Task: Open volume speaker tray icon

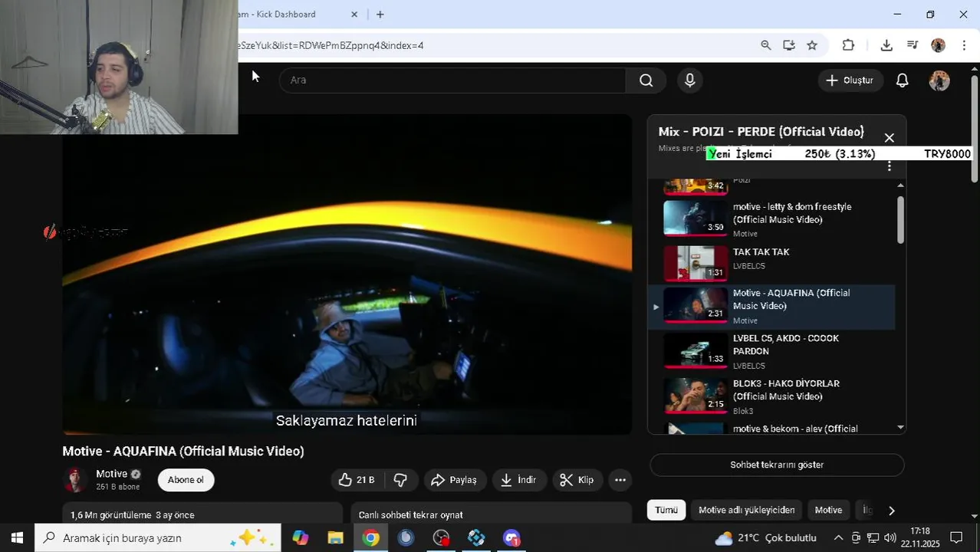Action: 890,538
